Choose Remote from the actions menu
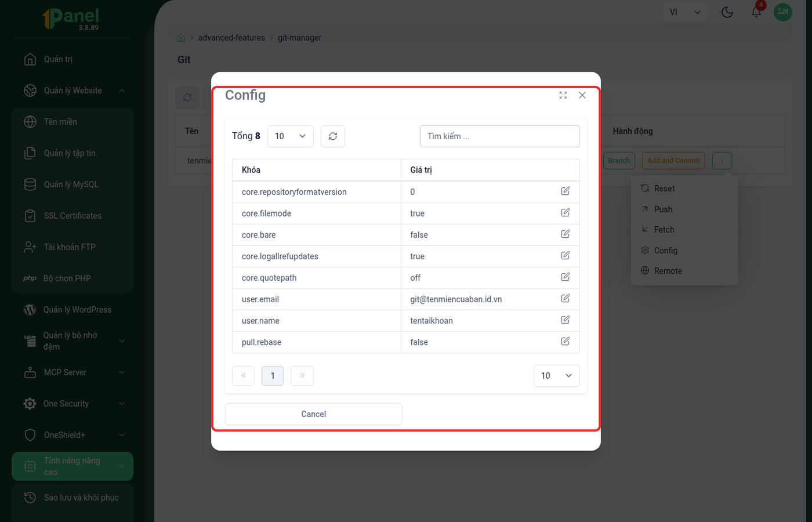 (684, 271)
